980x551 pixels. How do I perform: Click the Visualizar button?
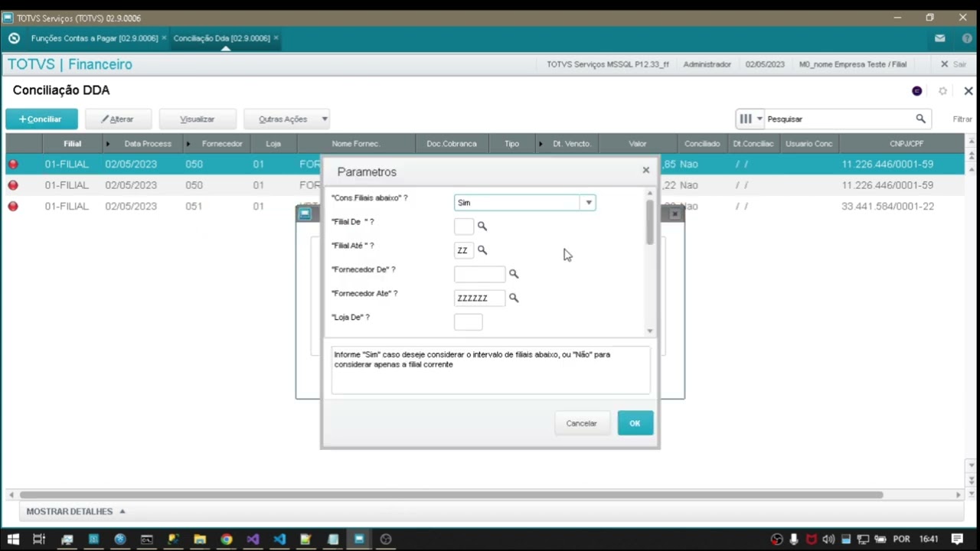click(198, 119)
